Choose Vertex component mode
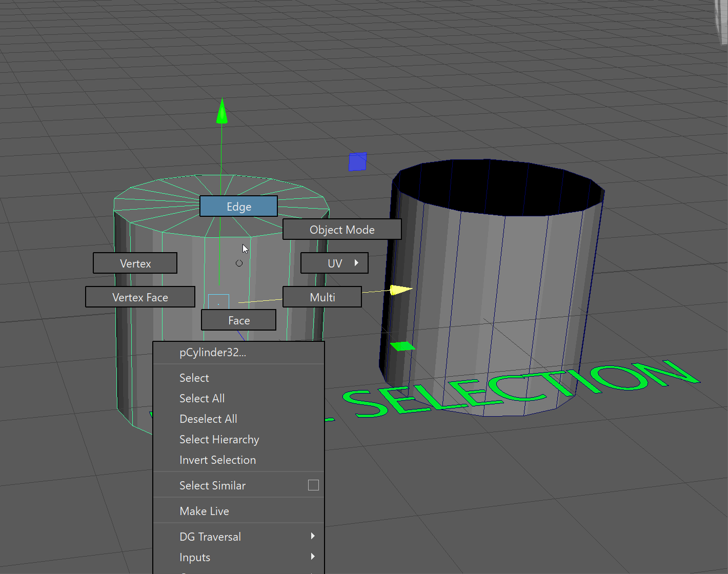The width and height of the screenshot is (728, 574). click(x=135, y=263)
